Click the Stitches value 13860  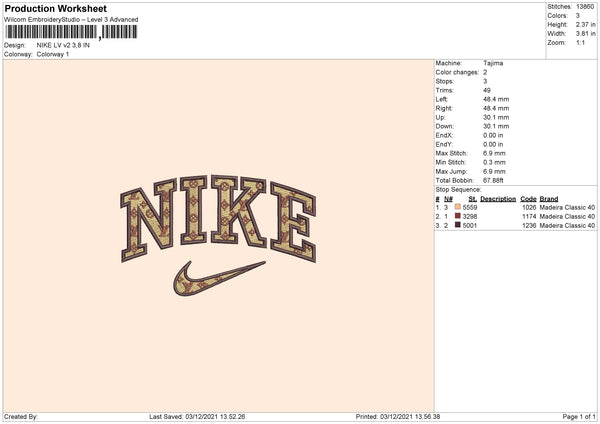point(585,7)
